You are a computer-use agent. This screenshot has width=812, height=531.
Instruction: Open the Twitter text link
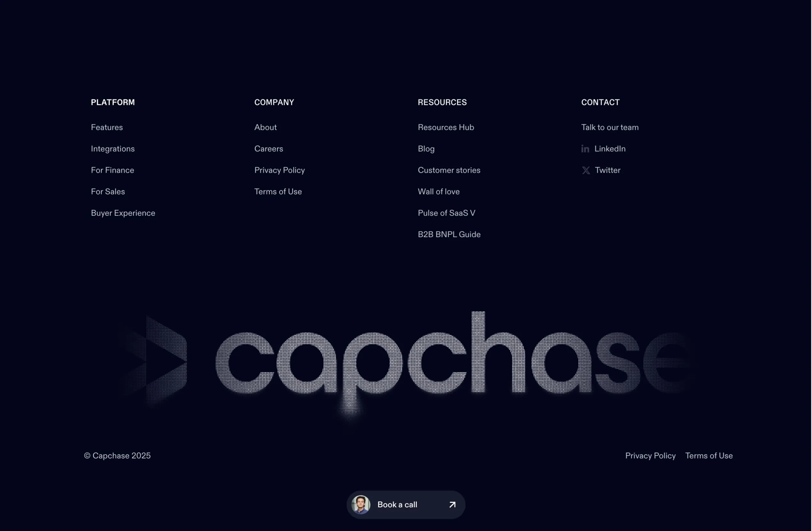click(607, 170)
